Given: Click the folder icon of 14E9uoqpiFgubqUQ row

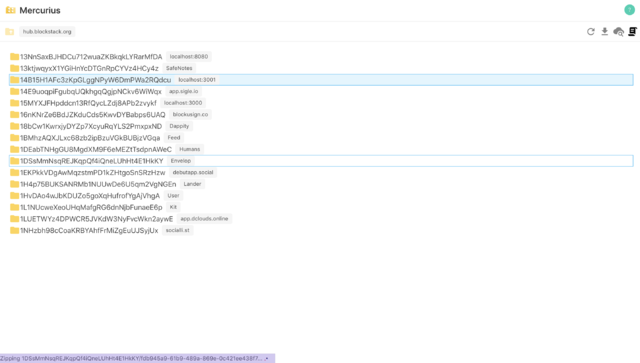Looking at the screenshot, I should 14,91.
